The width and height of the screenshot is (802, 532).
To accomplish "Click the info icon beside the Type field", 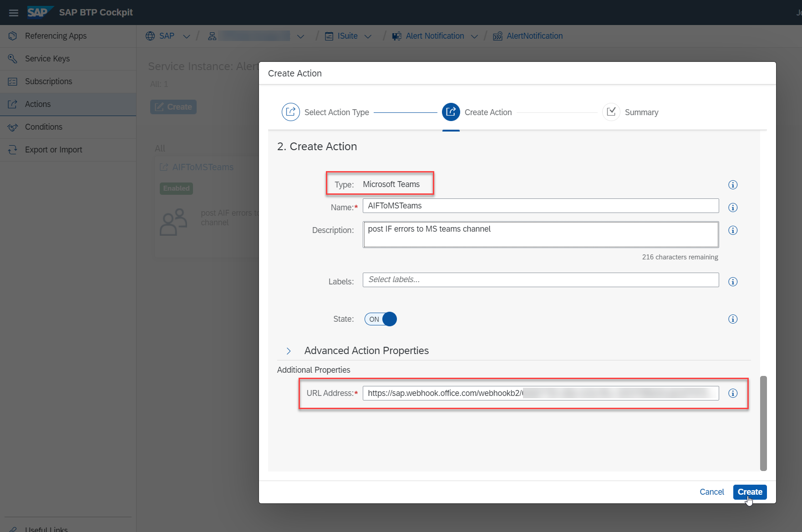I will [733, 185].
